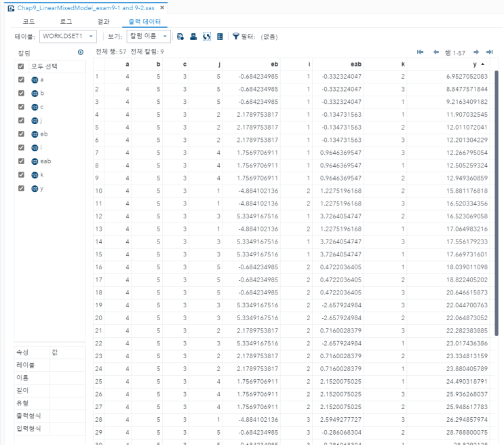Click the export table data icon

(x=180, y=37)
